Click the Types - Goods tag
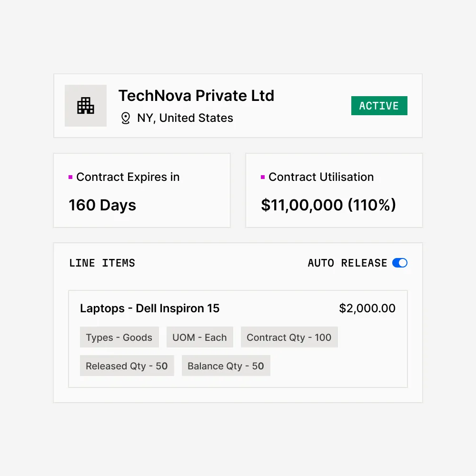The width and height of the screenshot is (476, 476). (x=119, y=337)
